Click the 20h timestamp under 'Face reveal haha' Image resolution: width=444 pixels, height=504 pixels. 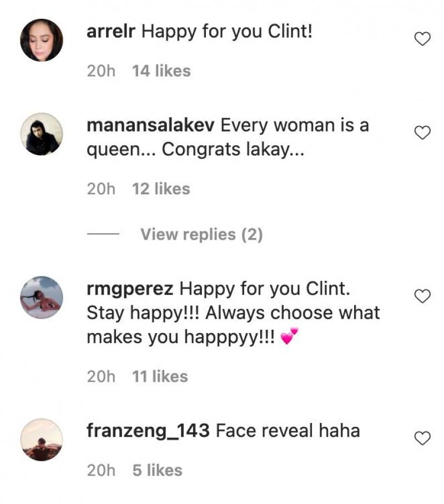tap(101, 470)
